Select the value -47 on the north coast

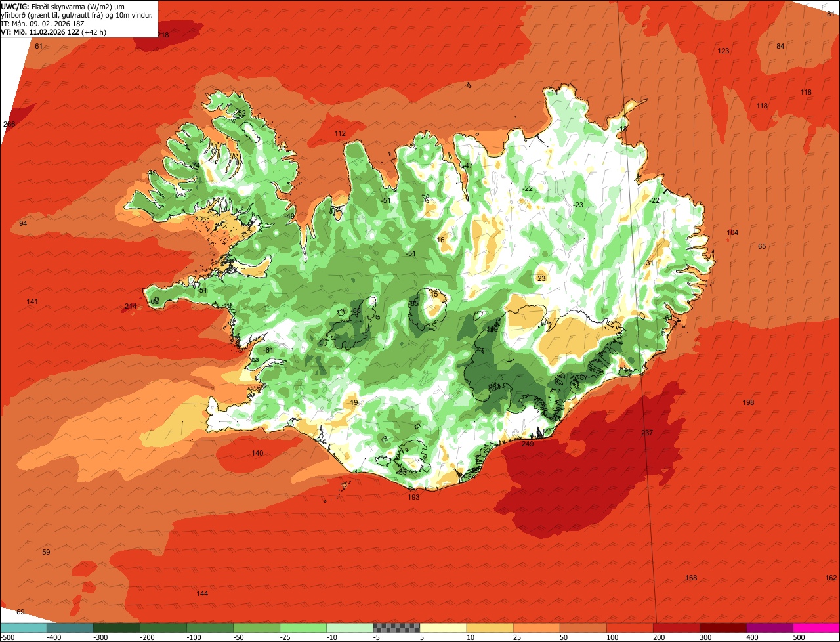468,165
